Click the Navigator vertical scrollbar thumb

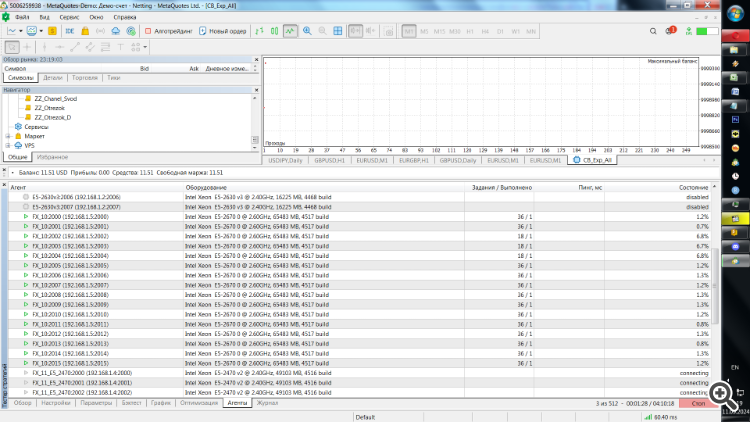coord(254,140)
